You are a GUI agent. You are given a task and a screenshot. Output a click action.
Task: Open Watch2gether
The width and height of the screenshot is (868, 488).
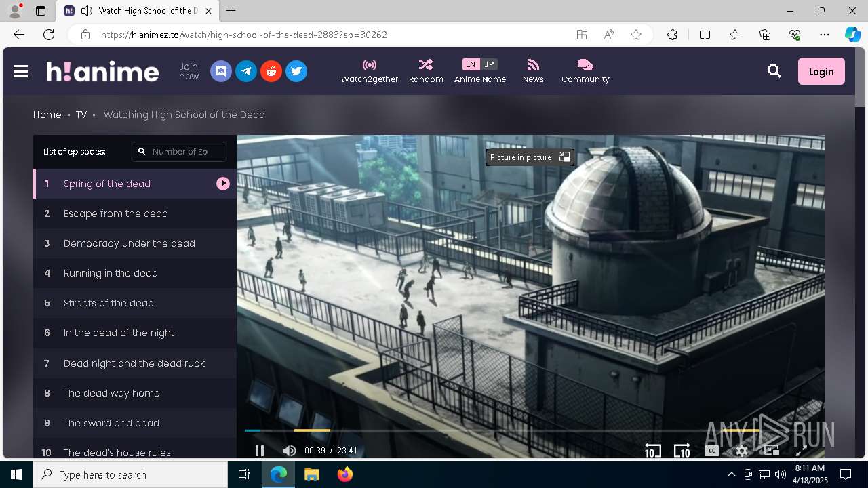pos(370,71)
